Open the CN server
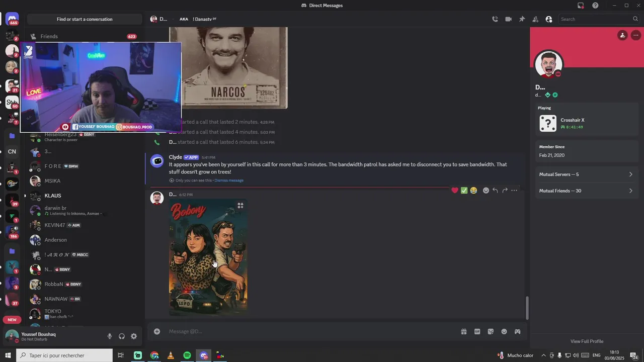This screenshot has width=644, height=362. [12, 151]
